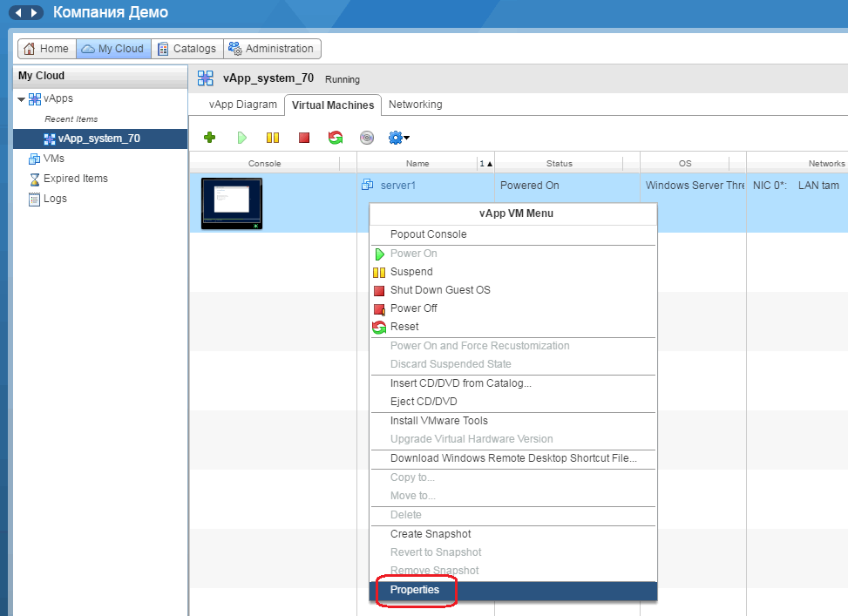848x616 pixels.
Task: Sort by the Status column header
Action: 560,163
